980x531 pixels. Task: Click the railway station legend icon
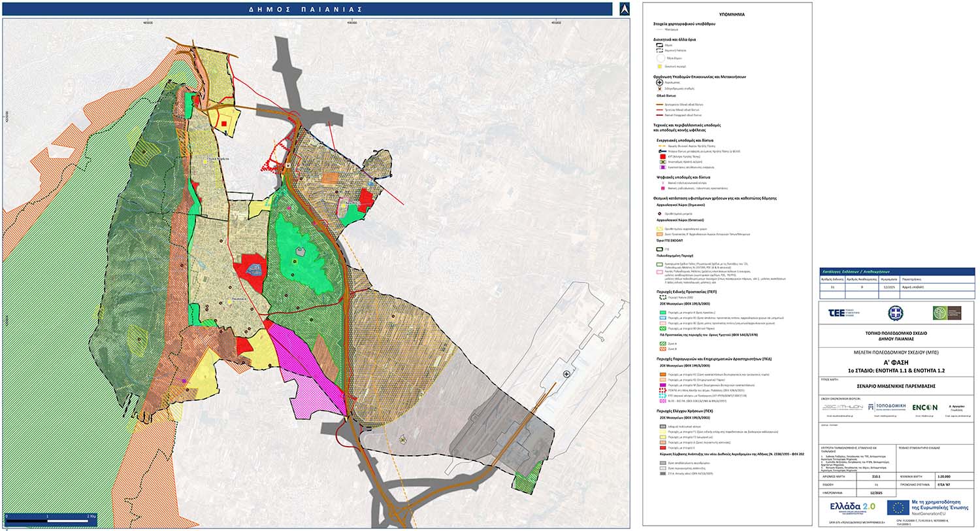660,88
